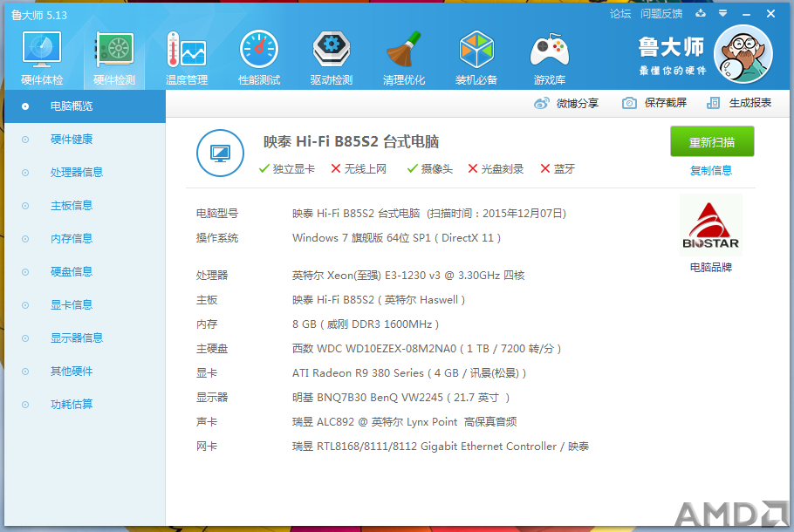Click the 8 GB 威刚 DDR3 memory value
The width and height of the screenshot is (794, 532).
366,324
